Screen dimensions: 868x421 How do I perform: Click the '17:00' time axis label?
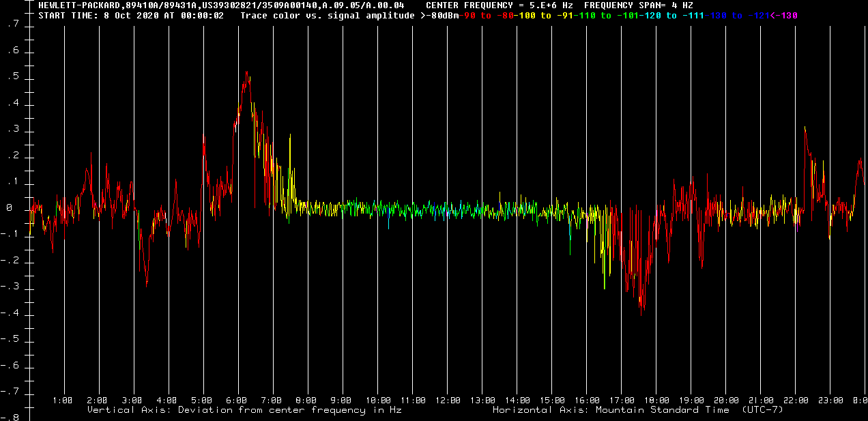pyautogui.click(x=622, y=401)
